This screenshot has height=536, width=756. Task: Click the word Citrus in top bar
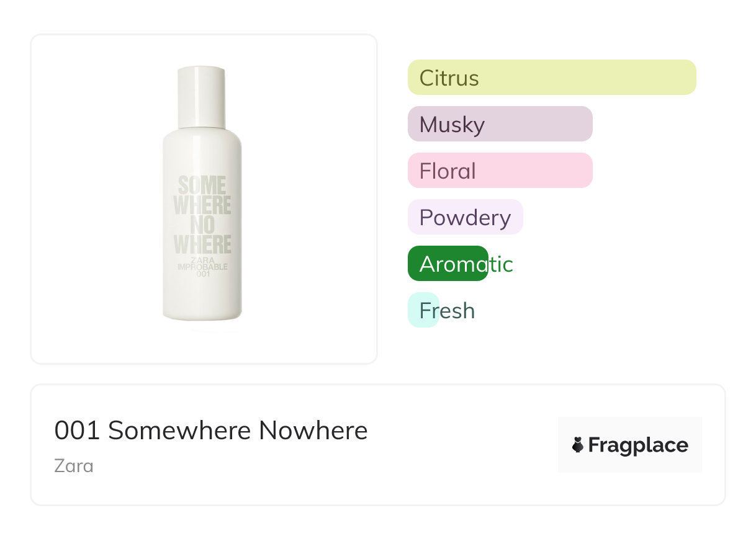coord(449,78)
